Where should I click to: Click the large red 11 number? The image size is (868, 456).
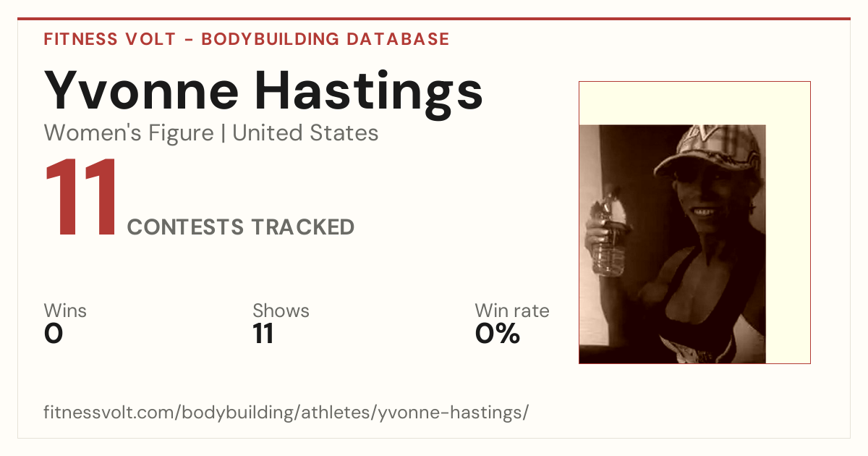tap(81, 198)
